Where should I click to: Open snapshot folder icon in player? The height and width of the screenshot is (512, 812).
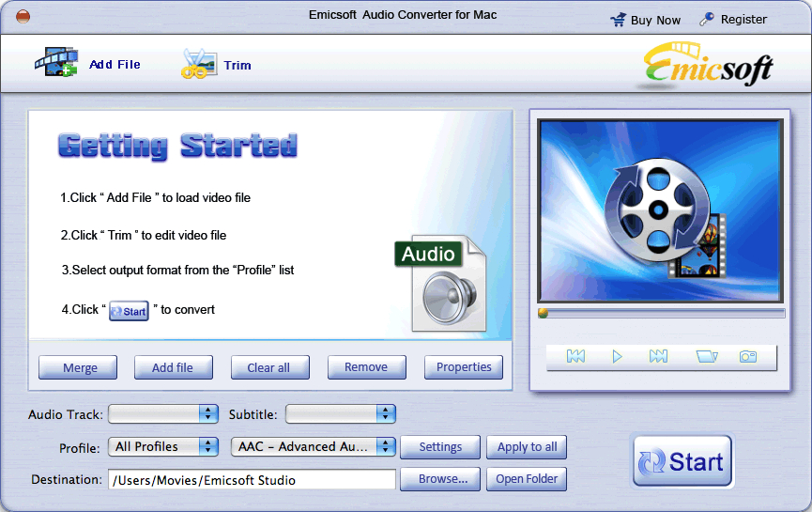coord(707,357)
